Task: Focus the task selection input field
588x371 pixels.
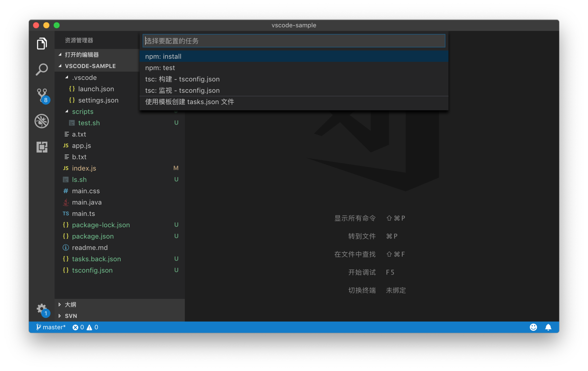Action: 293,41
